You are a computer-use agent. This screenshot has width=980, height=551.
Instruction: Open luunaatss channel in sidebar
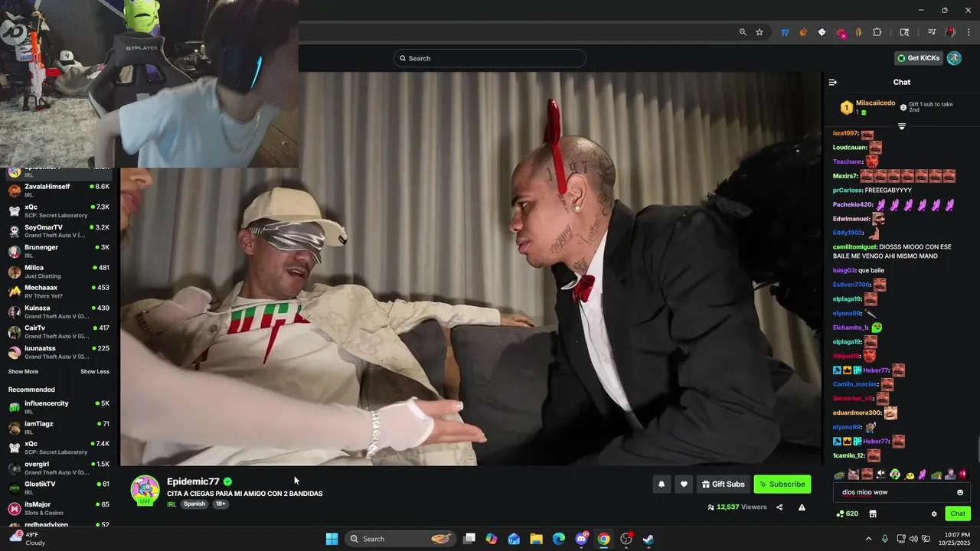click(x=59, y=353)
